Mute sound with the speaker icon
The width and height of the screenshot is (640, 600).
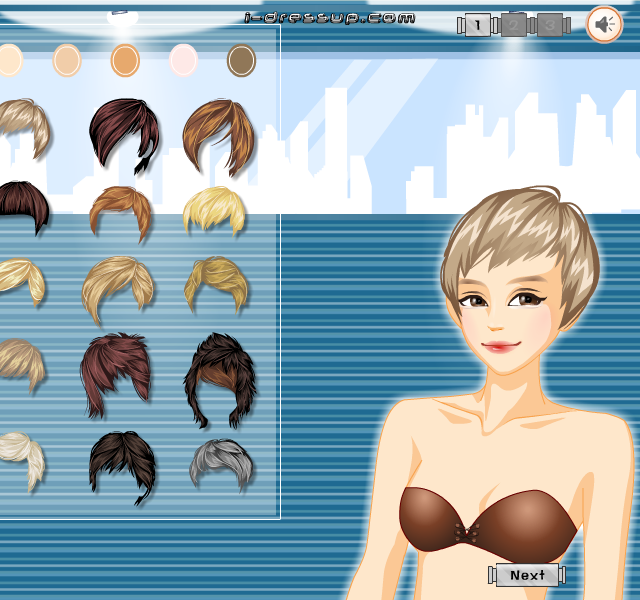[604, 24]
